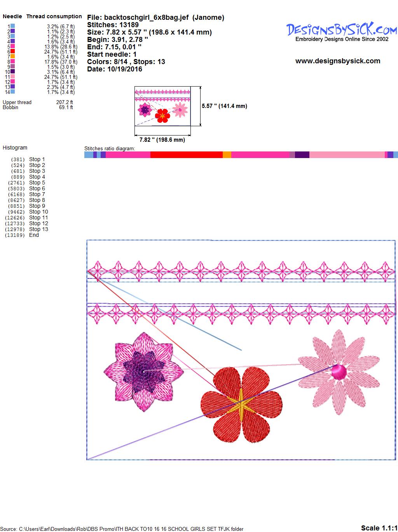398x532 pixels.
Task: Click the red needle 6 color swatch
Action: coord(13,51)
